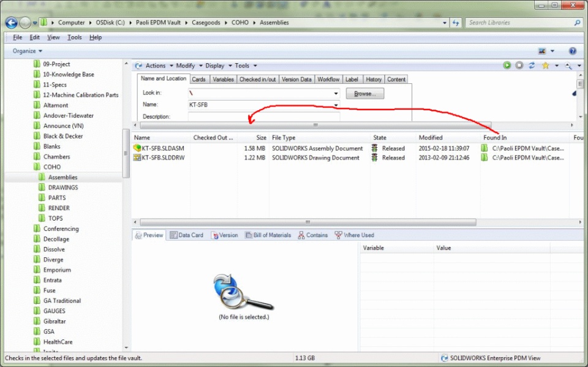Open the address bar history dropdown arrow

pyautogui.click(x=445, y=23)
